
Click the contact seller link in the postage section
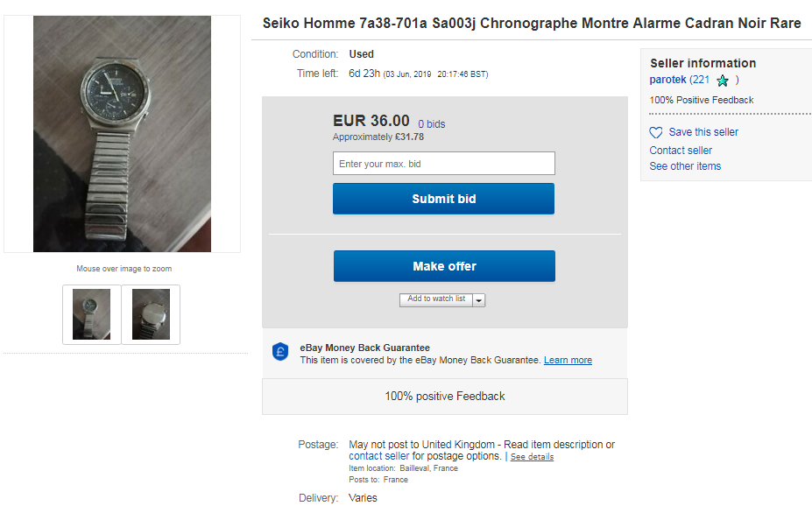click(x=378, y=456)
